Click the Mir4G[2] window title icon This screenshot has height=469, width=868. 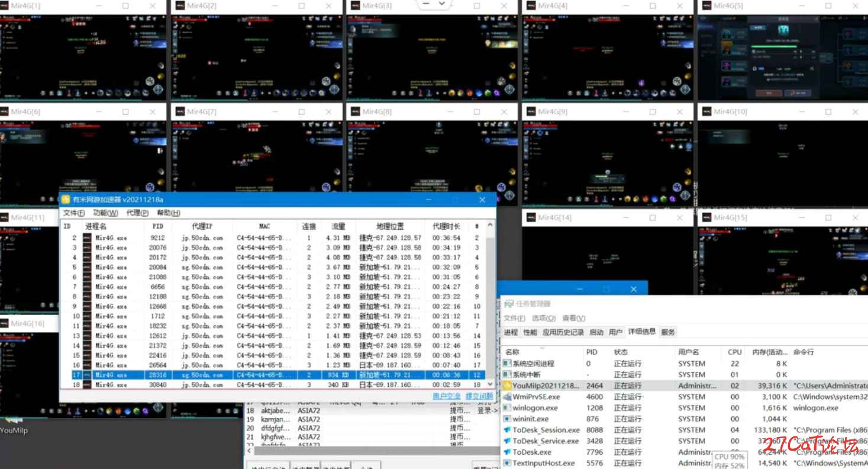point(180,5)
